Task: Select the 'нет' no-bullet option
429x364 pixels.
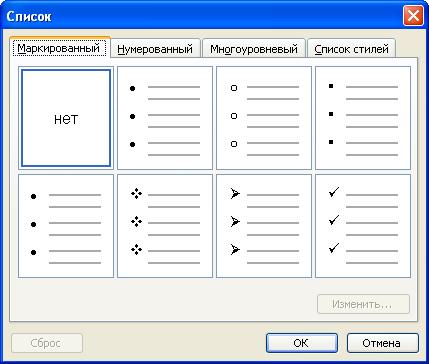Action: tap(66, 118)
